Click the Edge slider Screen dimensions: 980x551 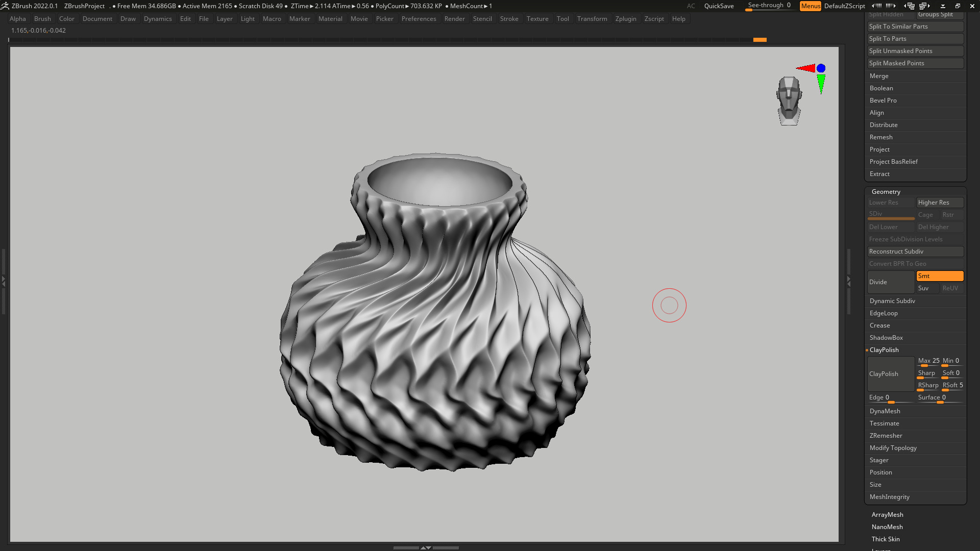coord(891,398)
